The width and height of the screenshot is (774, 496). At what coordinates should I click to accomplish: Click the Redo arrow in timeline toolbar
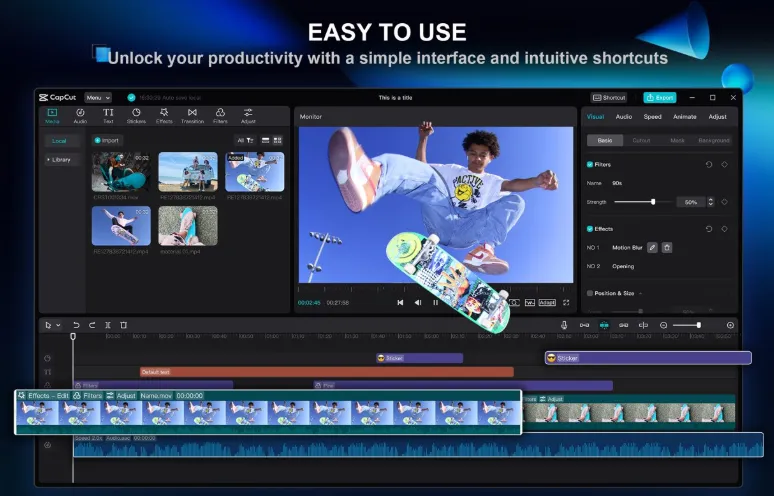click(92, 325)
